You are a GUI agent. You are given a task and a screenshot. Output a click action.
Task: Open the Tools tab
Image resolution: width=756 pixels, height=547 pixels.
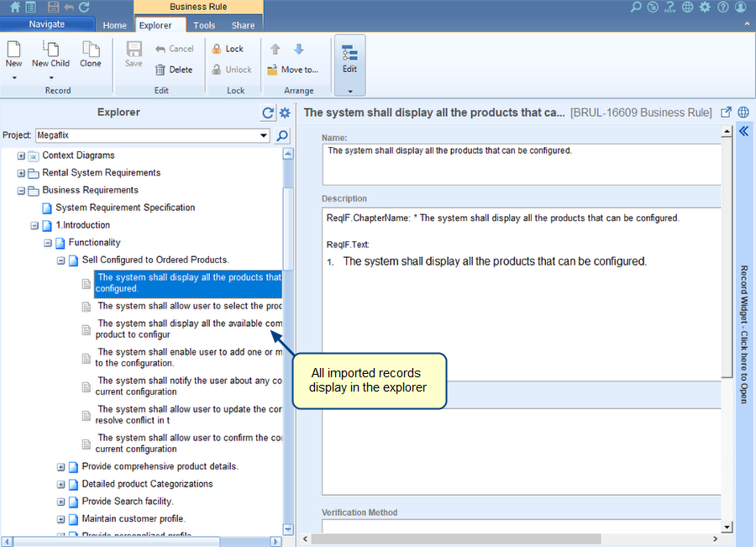pos(204,25)
